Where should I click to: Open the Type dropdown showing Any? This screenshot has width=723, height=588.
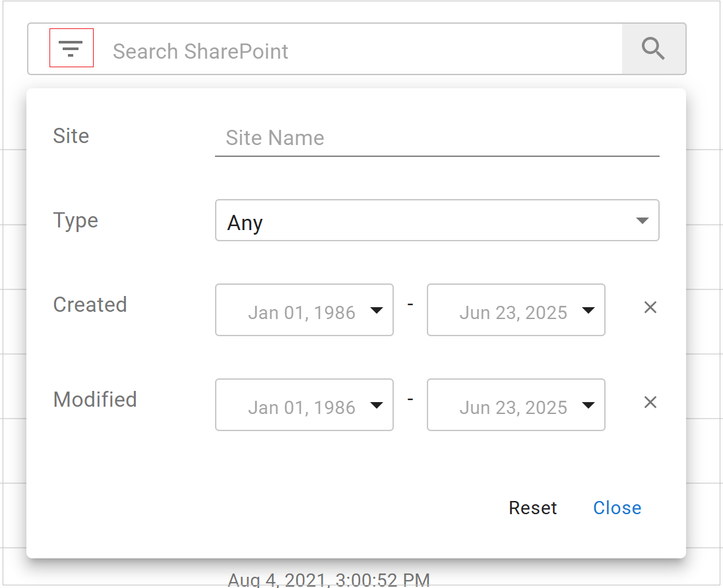point(437,220)
